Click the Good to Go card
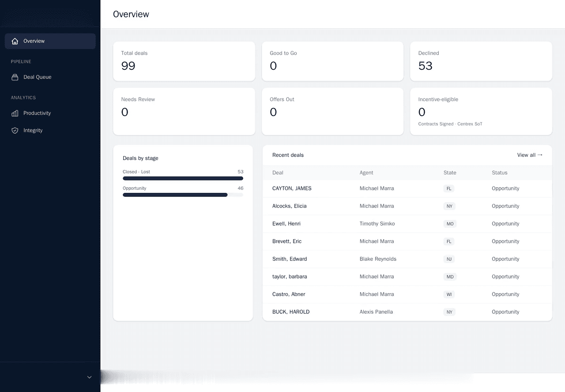 [x=332, y=61]
